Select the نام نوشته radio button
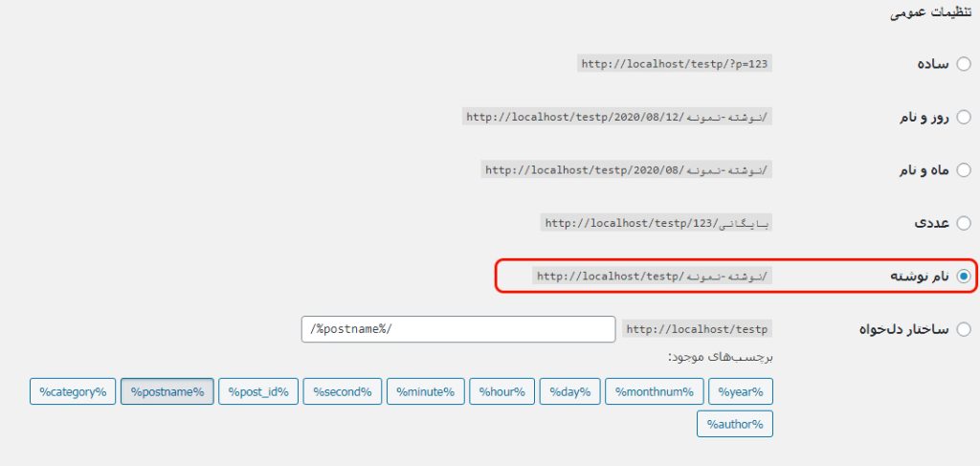This screenshot has height=466, width=980. pos(963,277)
